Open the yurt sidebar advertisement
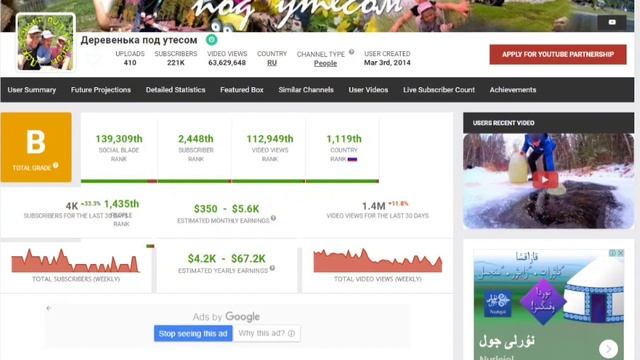The image size is (640, 360). click(x=549, y=304)
